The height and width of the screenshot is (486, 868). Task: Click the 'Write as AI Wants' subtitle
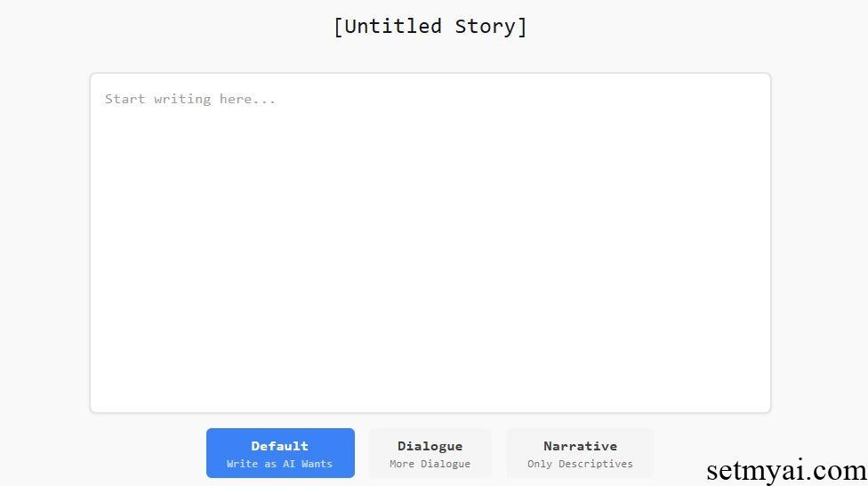pos(279,464)
